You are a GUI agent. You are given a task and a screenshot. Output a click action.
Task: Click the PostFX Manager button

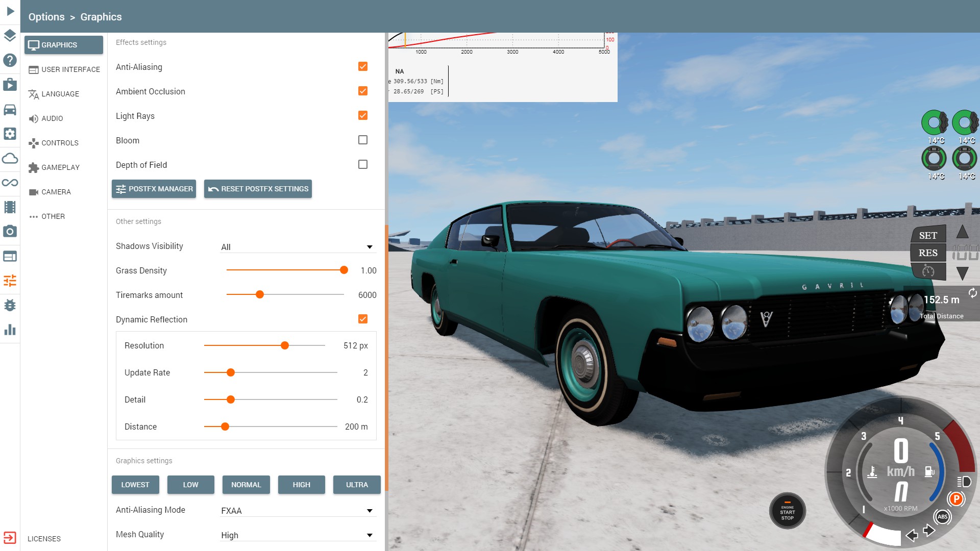[x=154, y=189]
